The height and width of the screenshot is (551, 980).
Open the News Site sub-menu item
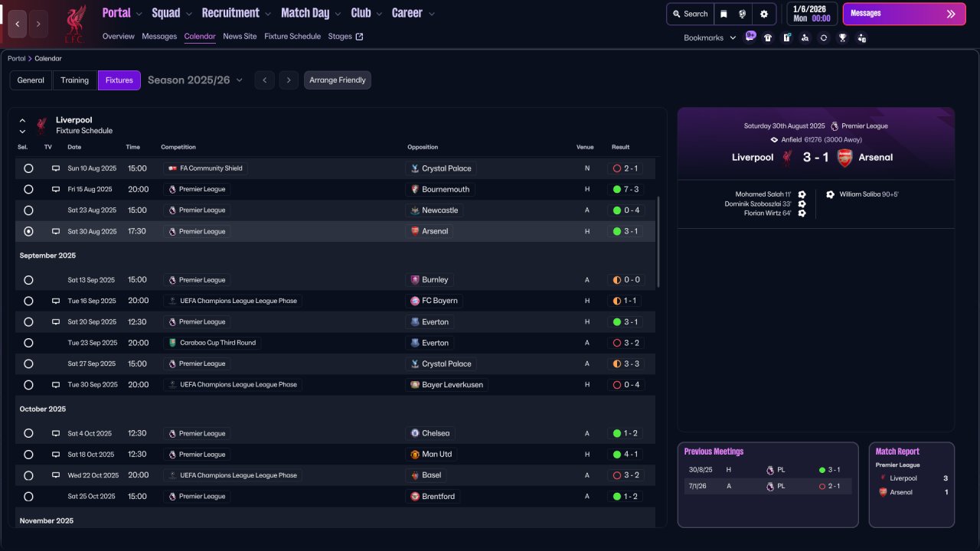coord(240,37)
